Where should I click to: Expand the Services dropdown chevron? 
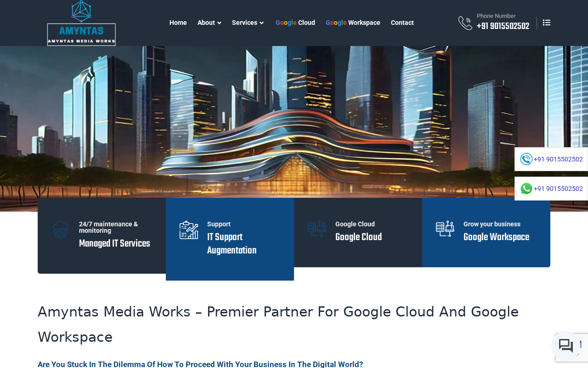pos(261,23)
